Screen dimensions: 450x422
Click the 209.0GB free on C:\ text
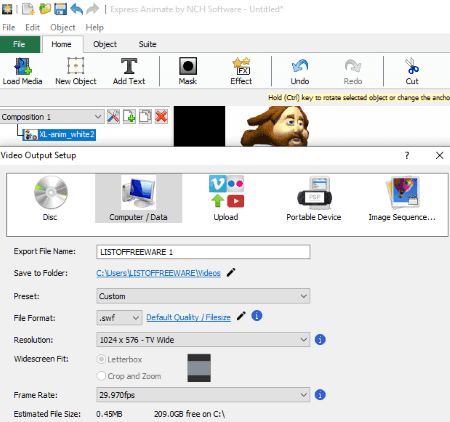click(189, 414)
